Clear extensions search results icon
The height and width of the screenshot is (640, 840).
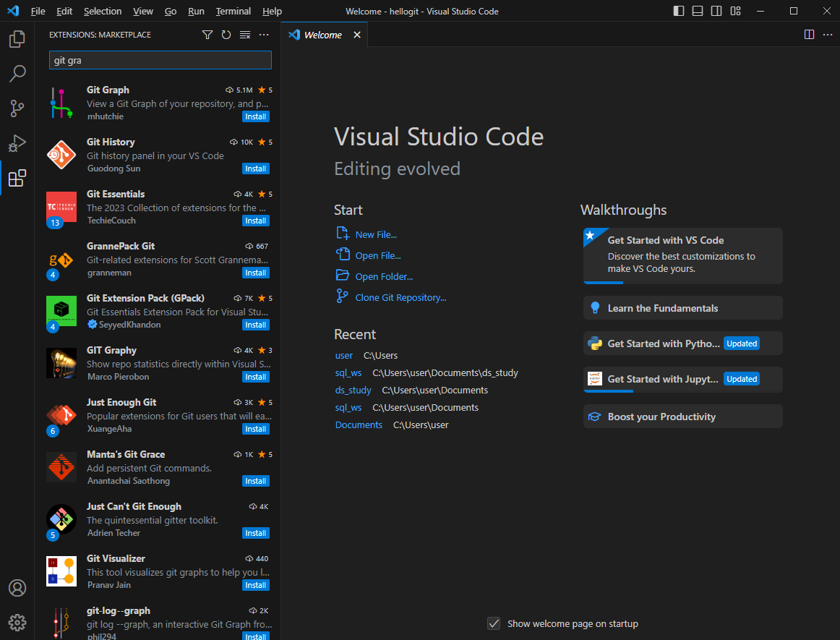pos(245,35)
